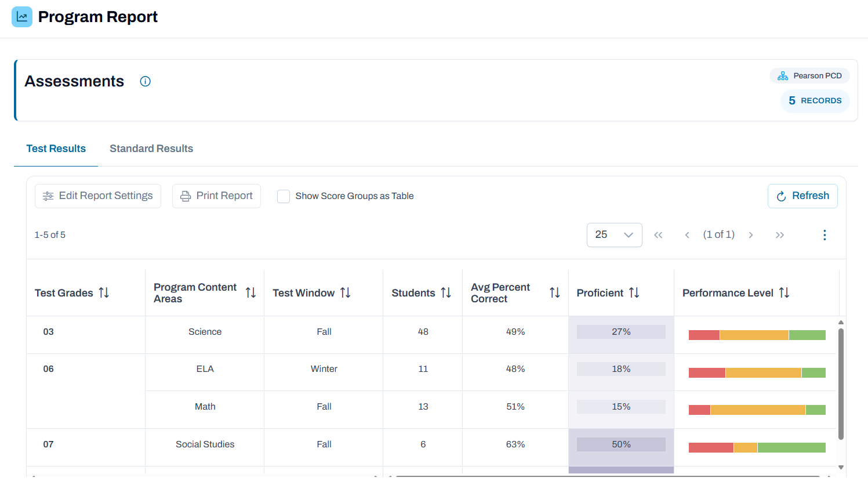Click the (1 of 1) page indicator
The image size is (868, 481).
[x=719, y=234]
